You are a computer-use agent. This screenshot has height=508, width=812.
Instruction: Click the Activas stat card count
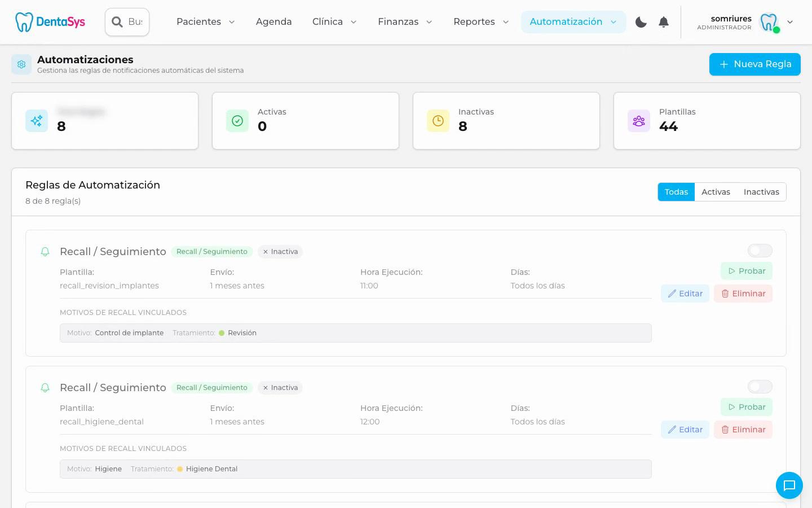point(262,126)
